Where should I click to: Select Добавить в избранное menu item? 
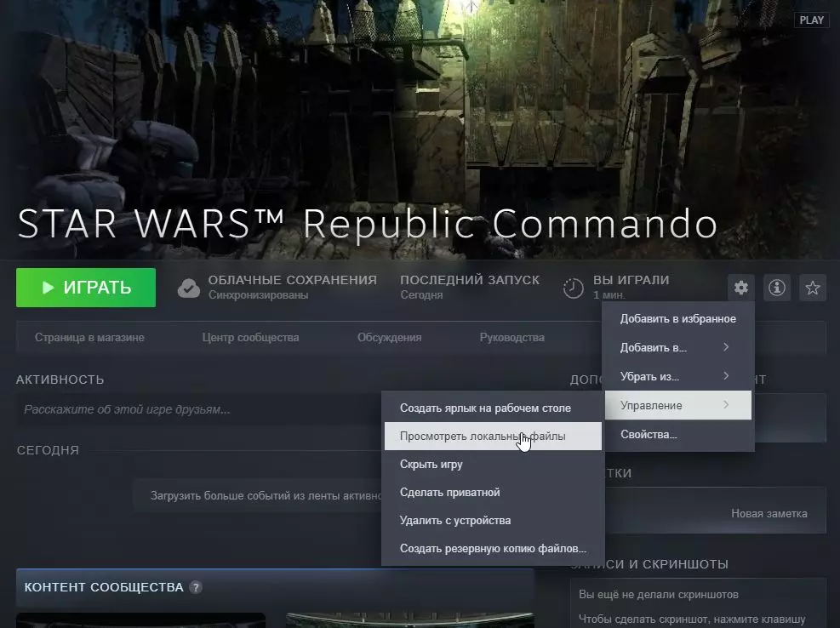[678, 319]
